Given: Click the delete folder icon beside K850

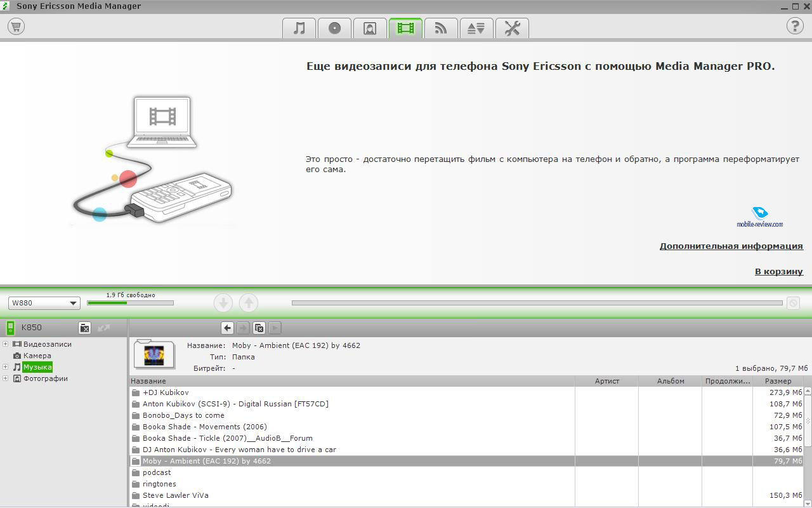Looking at the screenshot, I should tap(84, 328).
